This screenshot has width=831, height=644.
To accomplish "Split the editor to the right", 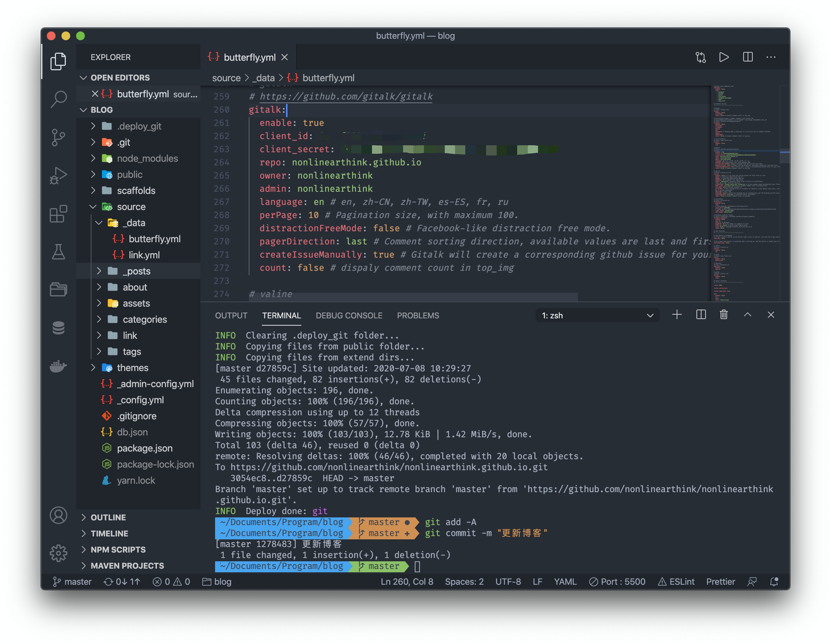I will (748, 57).
